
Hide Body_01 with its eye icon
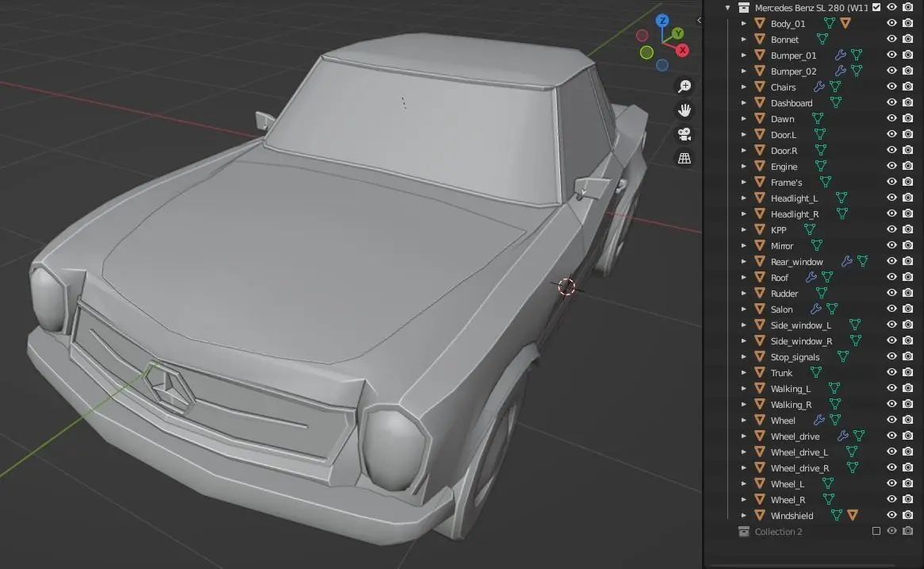(x=891, y=23)
